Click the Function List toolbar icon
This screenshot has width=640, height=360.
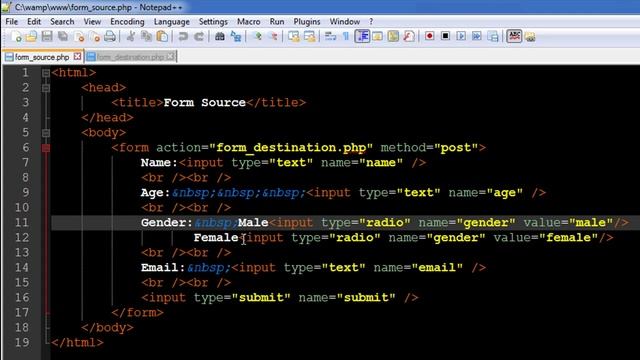pyautogui.click(x=409, y=36)
